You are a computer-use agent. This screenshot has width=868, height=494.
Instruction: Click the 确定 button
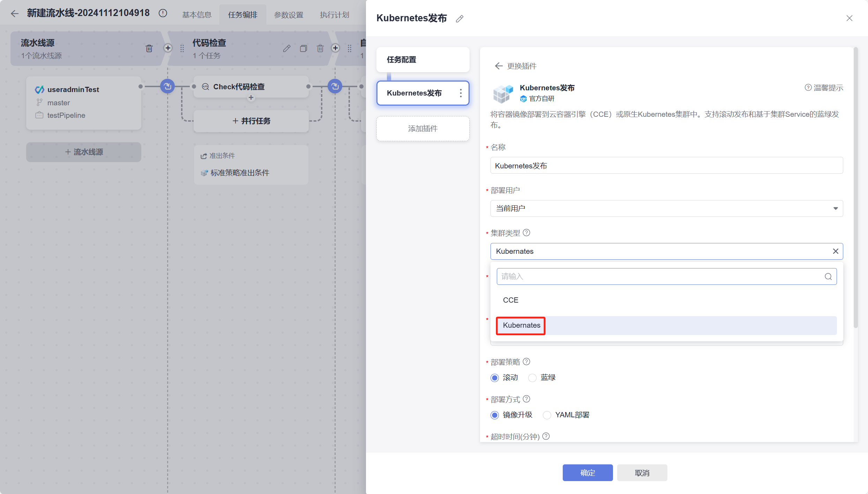pos(587,472)
